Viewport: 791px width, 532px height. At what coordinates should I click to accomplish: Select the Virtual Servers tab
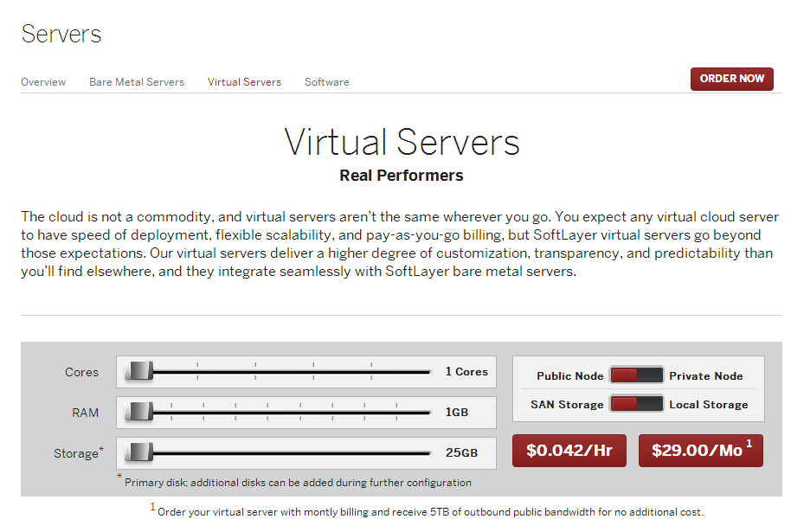point(244,82)
